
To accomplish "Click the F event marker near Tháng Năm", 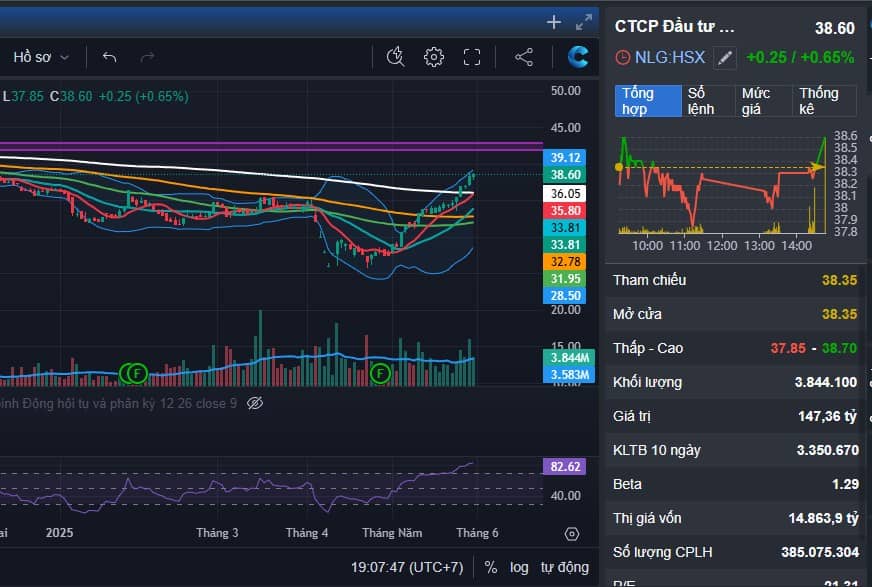I will [x=380, y=374].
